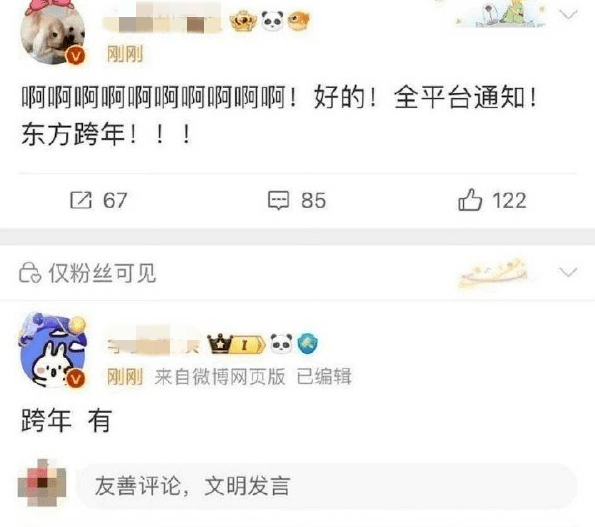Viewport: 595px width, 527px height.
Task: Click the crown level badge on second post
Action: [236, 344]
